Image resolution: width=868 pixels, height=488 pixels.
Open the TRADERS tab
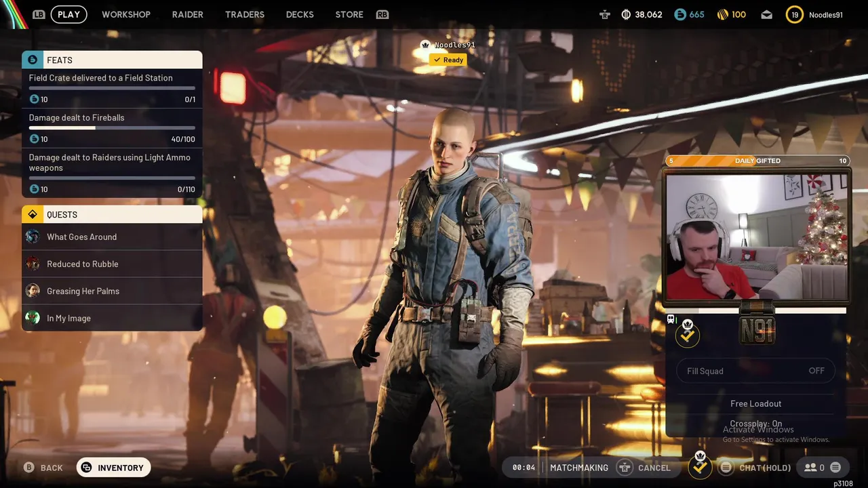click(x=245, y=14)
